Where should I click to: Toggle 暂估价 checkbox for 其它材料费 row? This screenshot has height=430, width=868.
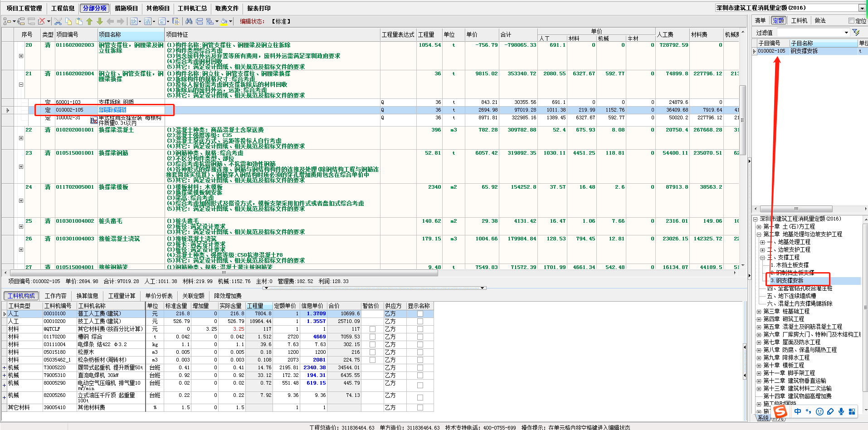click(372, 329)
